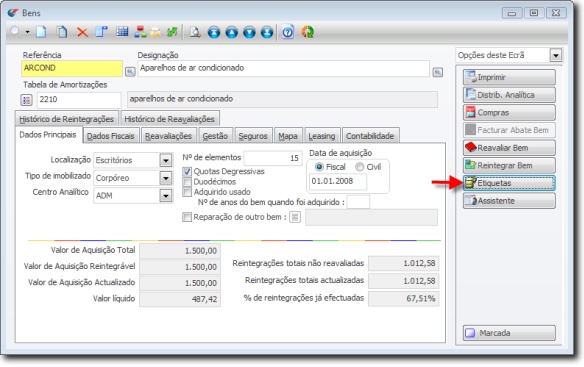This screenshot has width=584, height=367.
Task: Click the Imprimir button
Action: [x=509, y=77]
